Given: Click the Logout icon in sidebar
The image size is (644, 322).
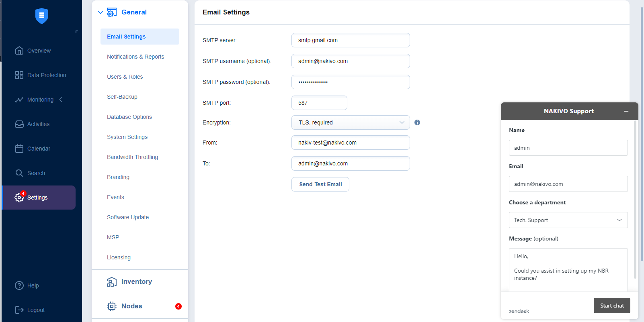Looking at the screenshot, I should (19, 310).
